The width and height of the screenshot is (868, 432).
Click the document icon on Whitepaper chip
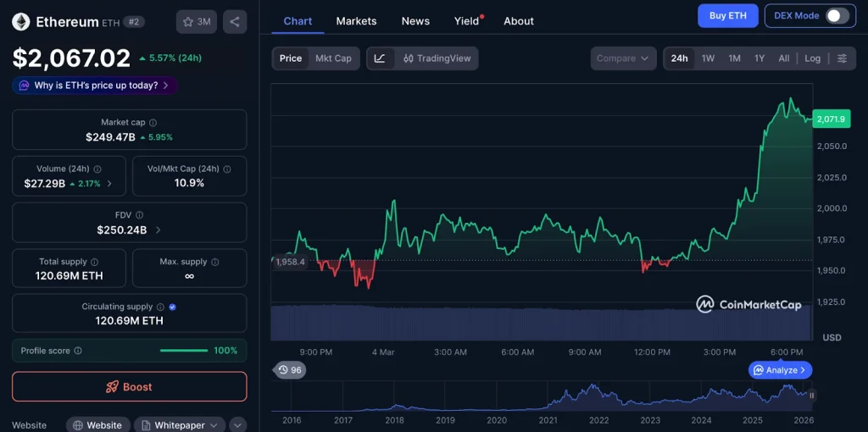pos(146,425)
